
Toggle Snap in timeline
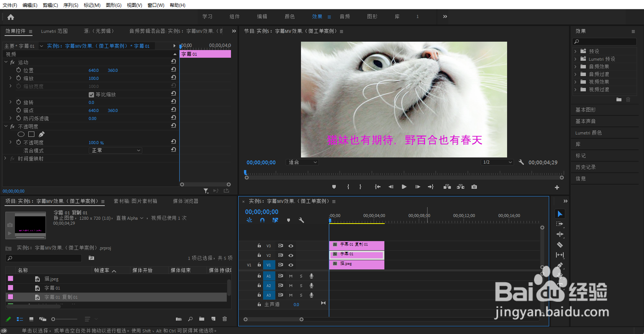point(262,220)
